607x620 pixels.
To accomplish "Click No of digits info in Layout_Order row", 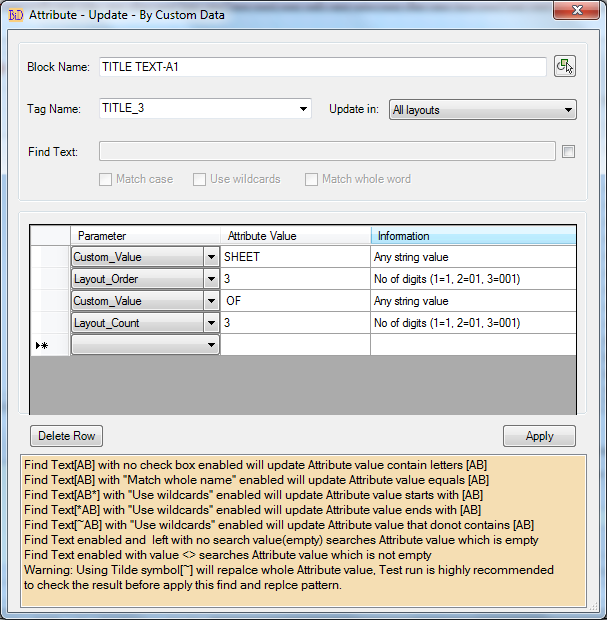I will (x=473, y=279).
